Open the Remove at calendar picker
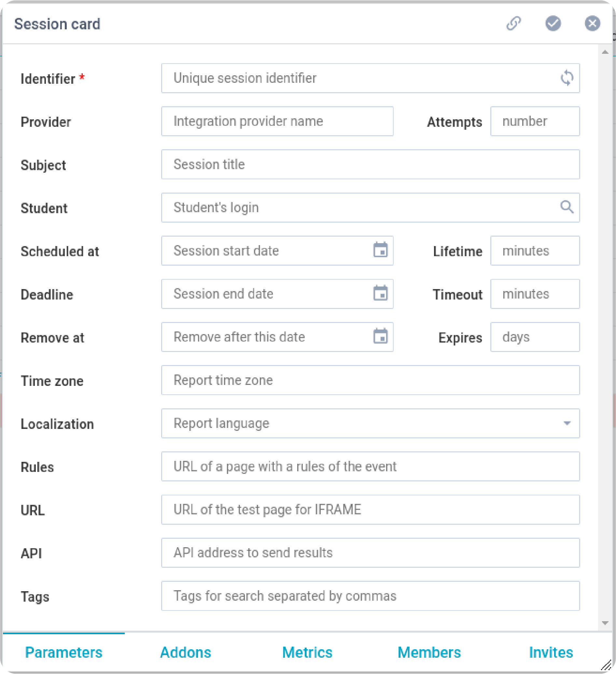Viewport: 616px width, 674px height. [380, 336]
